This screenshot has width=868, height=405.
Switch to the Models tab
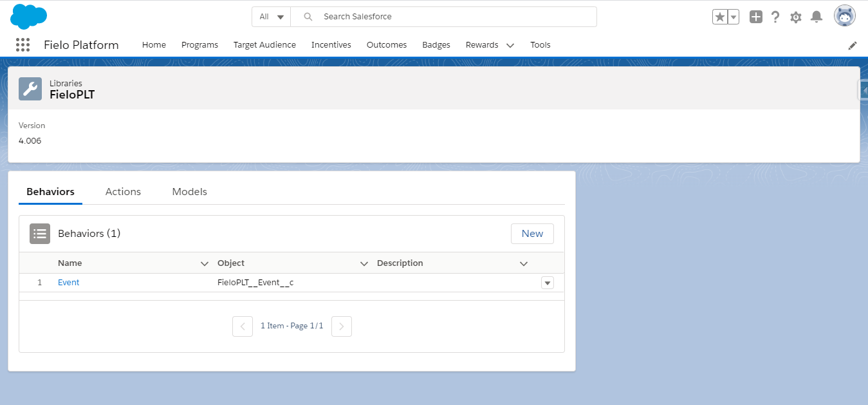[190, 192]
